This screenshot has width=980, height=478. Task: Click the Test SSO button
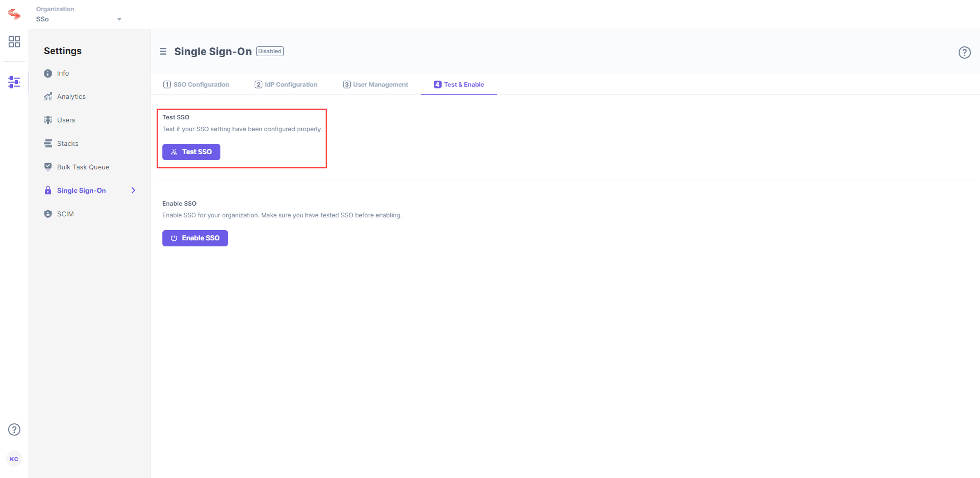tap(191, 152)
